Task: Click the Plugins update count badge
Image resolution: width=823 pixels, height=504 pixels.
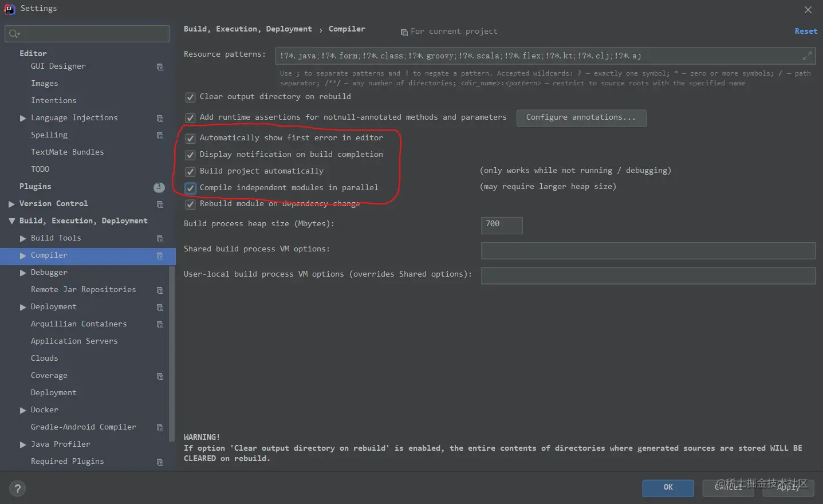Action: [159, 187]
